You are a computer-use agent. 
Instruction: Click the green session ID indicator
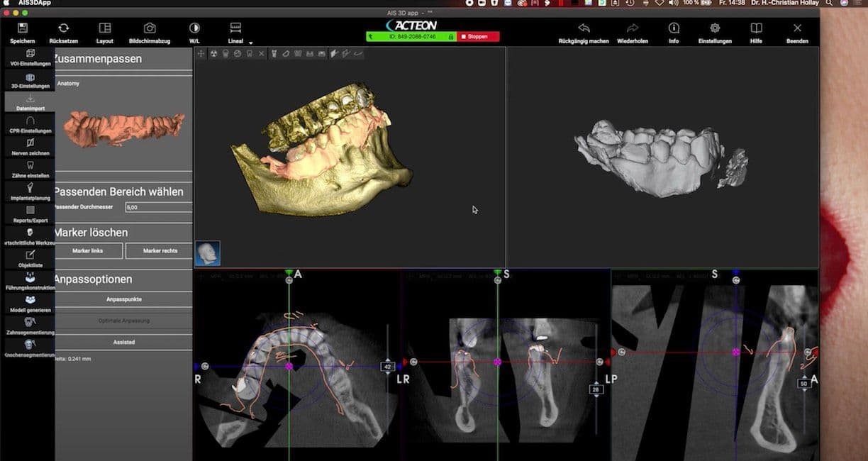click(x=411, y=36)
